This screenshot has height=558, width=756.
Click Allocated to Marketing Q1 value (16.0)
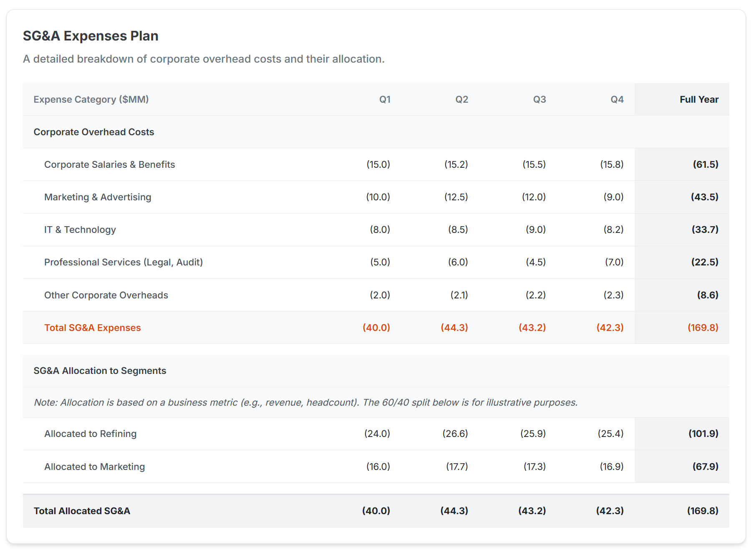(x=378, y=467)
